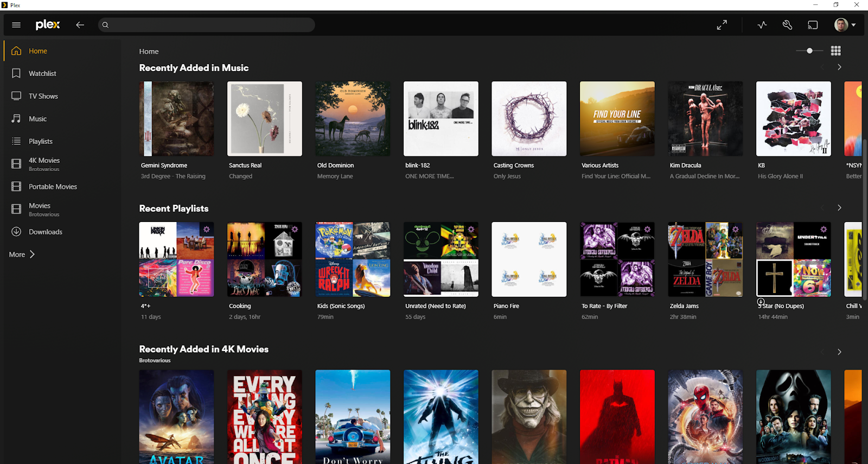Open the hamburger menu in Plex header
Viewport: 868px width, 464px height.
tap(16, 25)
